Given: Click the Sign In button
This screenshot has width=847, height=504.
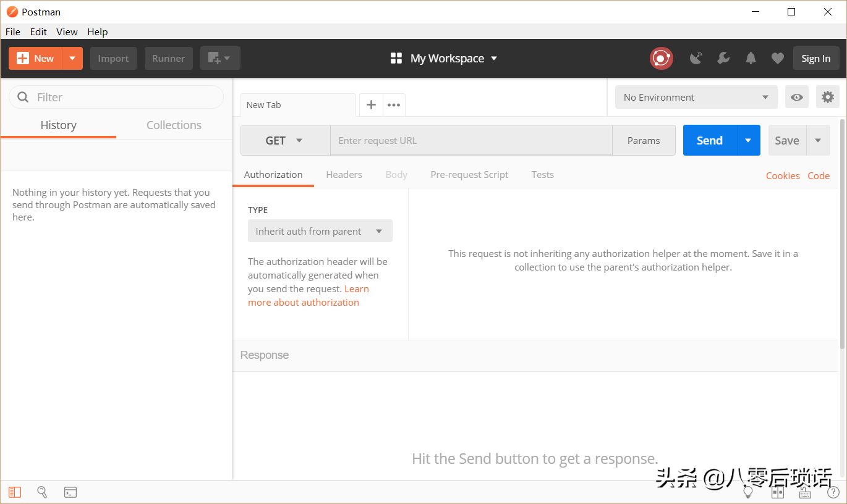Looking at the screenshot, I should point(815,58).
